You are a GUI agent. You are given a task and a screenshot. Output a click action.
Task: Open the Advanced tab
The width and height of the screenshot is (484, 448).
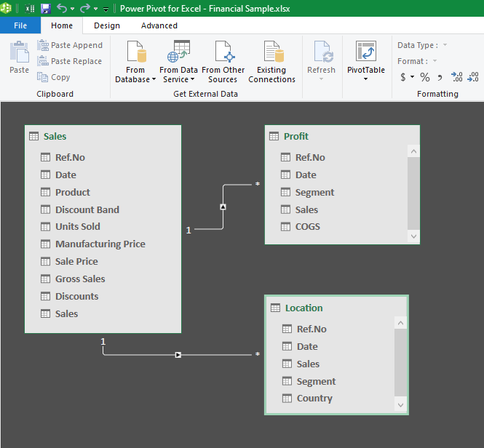coord(159,25)
